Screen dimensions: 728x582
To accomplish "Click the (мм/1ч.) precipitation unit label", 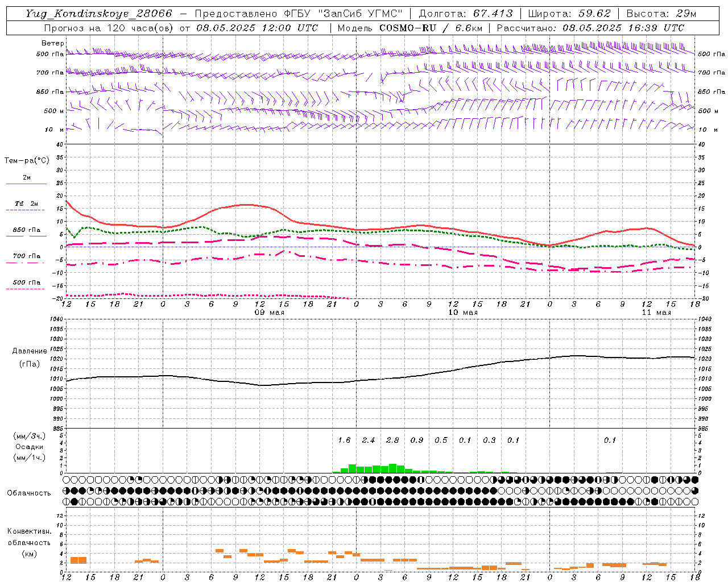I will (30, 458).
